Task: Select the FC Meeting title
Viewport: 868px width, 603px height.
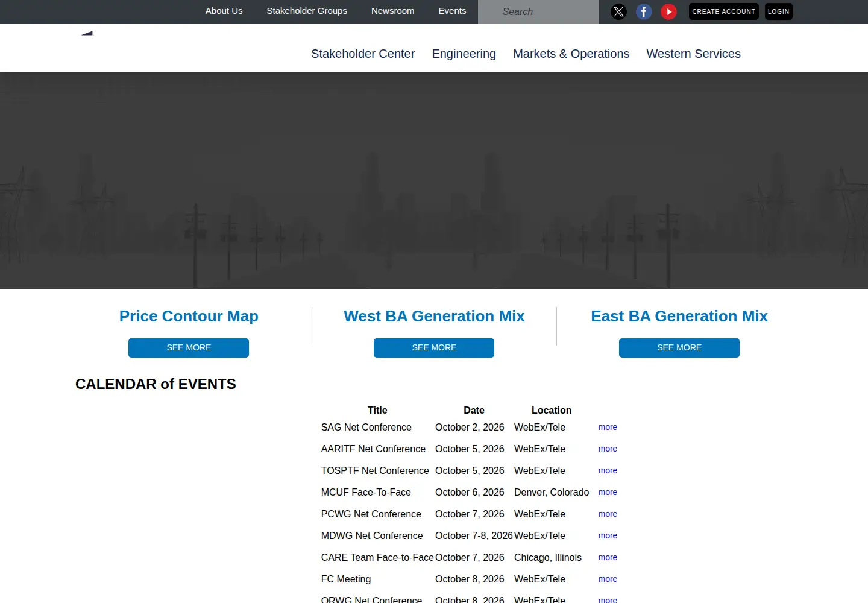Action: [346, 579]
